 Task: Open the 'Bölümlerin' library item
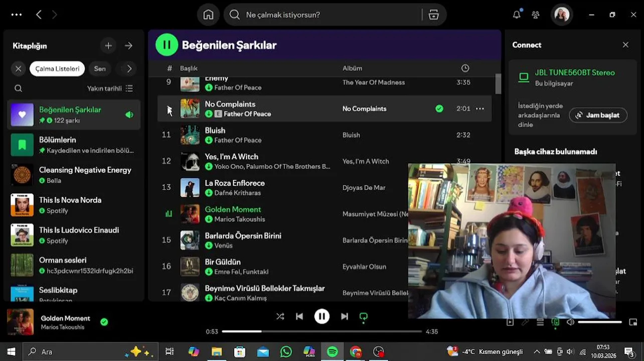coord(74,145)
